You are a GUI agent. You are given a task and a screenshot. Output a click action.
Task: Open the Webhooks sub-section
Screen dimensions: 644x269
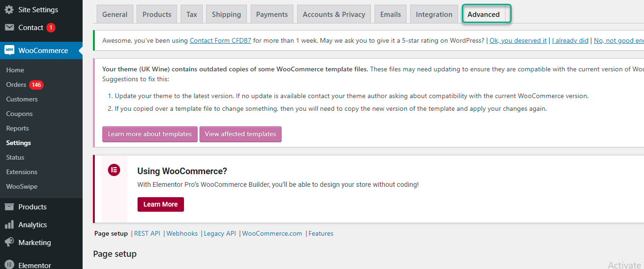pyautogui.click(x=182, y=233)
